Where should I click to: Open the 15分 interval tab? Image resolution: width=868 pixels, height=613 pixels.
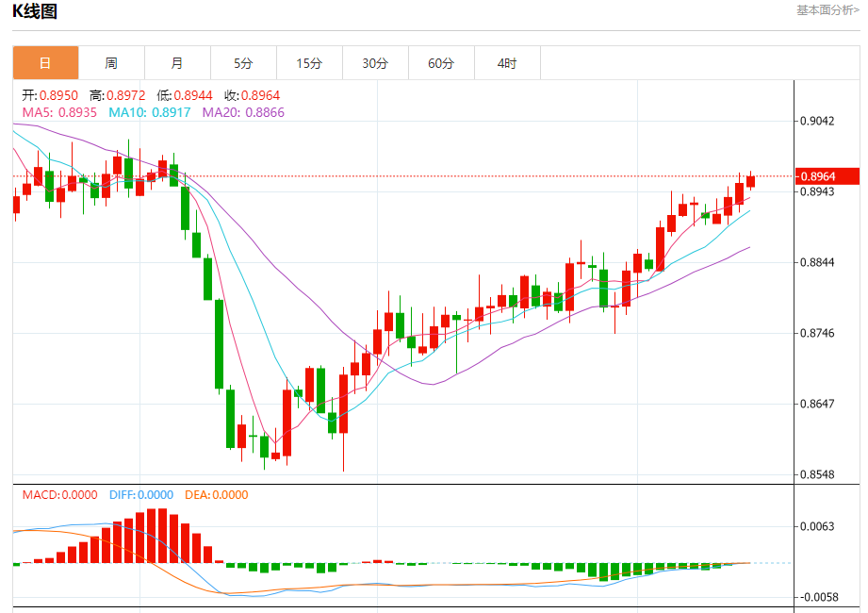coord(309,63)
